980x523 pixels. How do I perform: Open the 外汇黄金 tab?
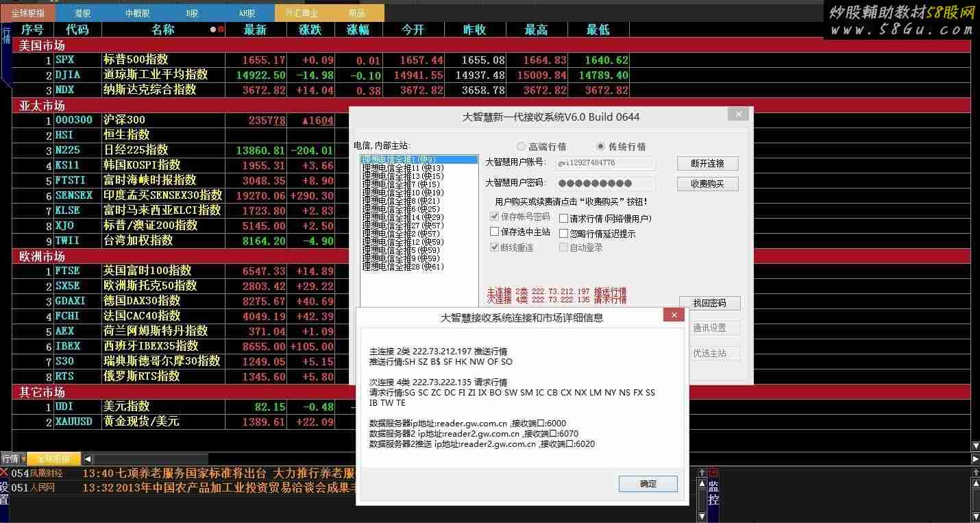(302, 13)
